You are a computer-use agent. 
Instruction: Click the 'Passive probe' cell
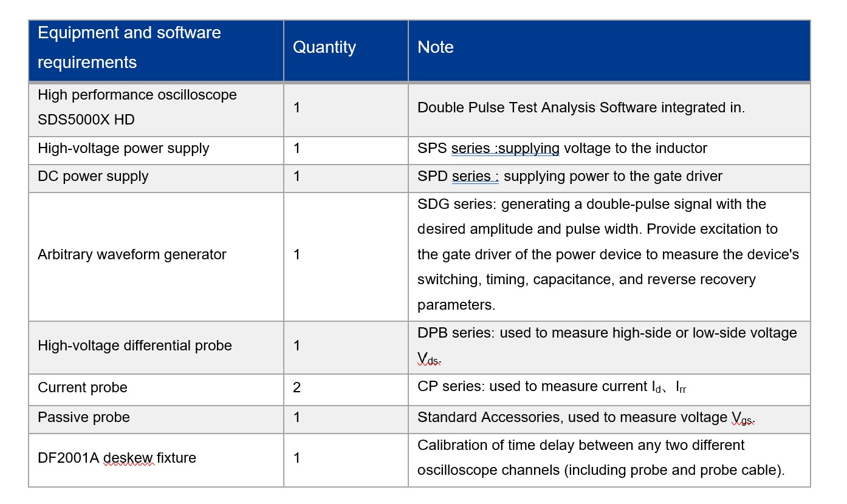pyautogui.click(x=84, y=418)
